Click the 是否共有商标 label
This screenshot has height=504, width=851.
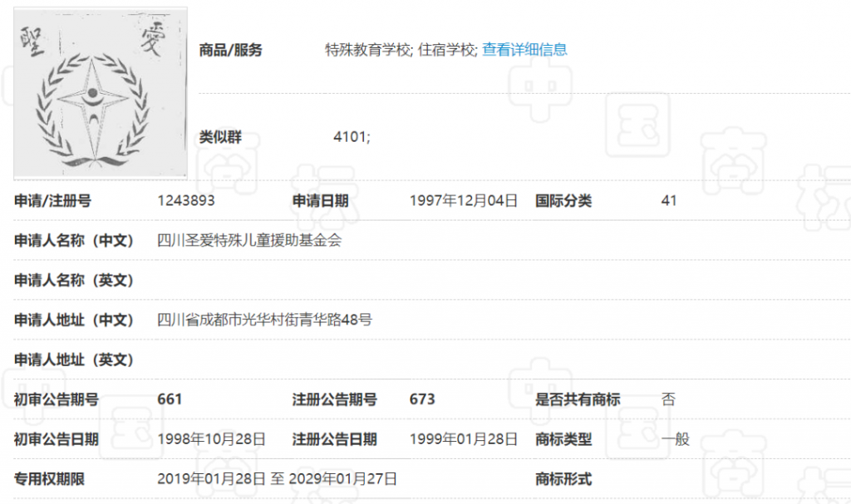578,400
